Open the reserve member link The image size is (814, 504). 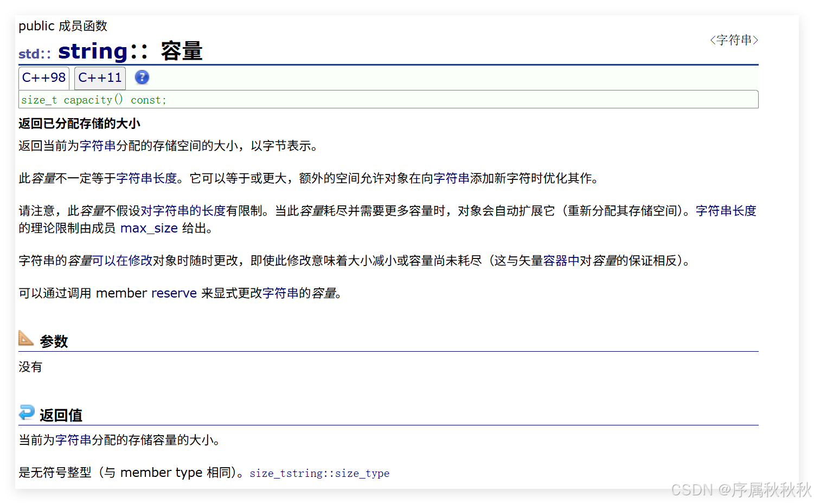pyautogui.click(x=174, y=293)
